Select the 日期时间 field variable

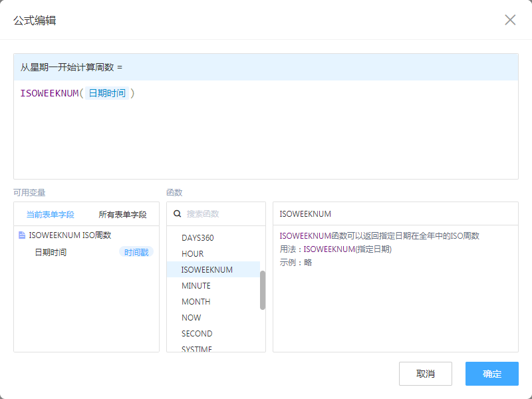point(51,252)
